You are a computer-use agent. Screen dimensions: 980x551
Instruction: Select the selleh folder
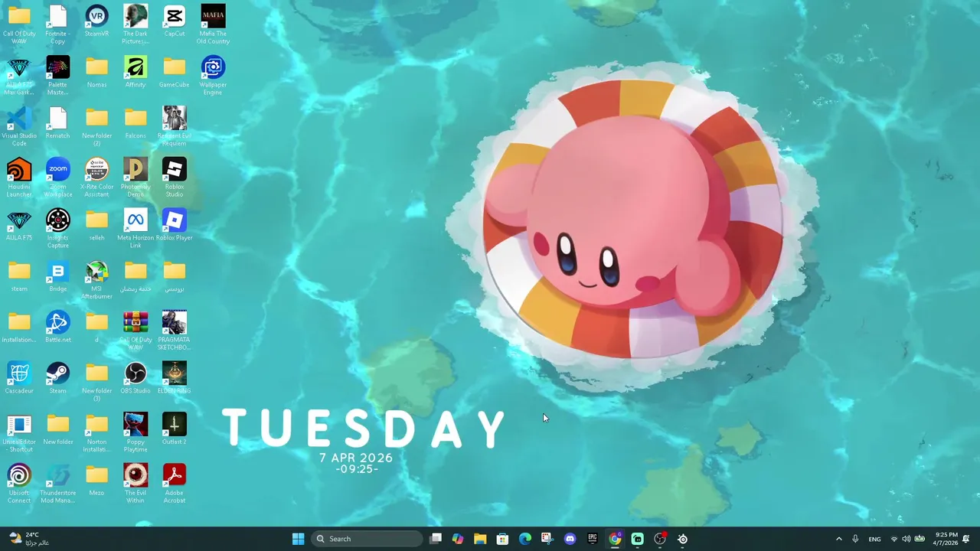point(96,226)
